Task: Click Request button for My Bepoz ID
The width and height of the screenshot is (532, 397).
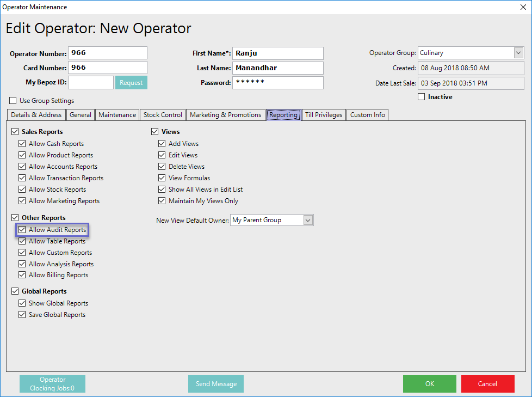Action: [x=131, y=83]
